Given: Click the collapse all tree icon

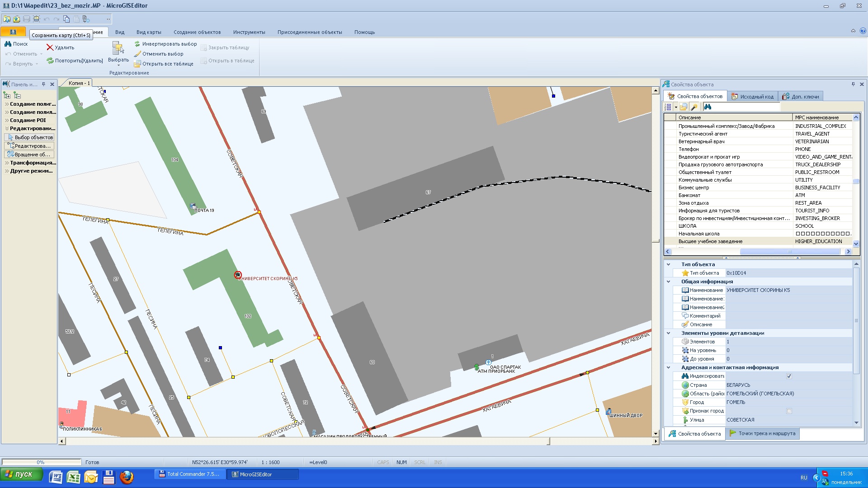Looking at the screenshot, I should coord(17,95).
